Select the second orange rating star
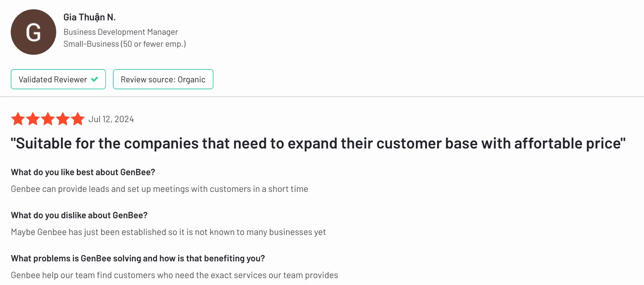The width and height of the screenshot is (644, 285). [33, 119]
